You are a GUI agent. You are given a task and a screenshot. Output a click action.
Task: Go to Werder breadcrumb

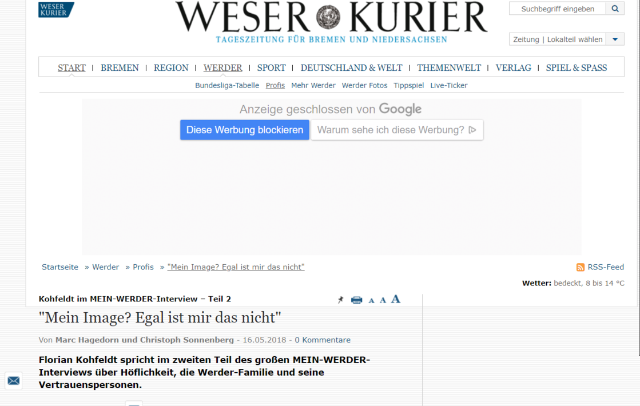click(105, 267)
